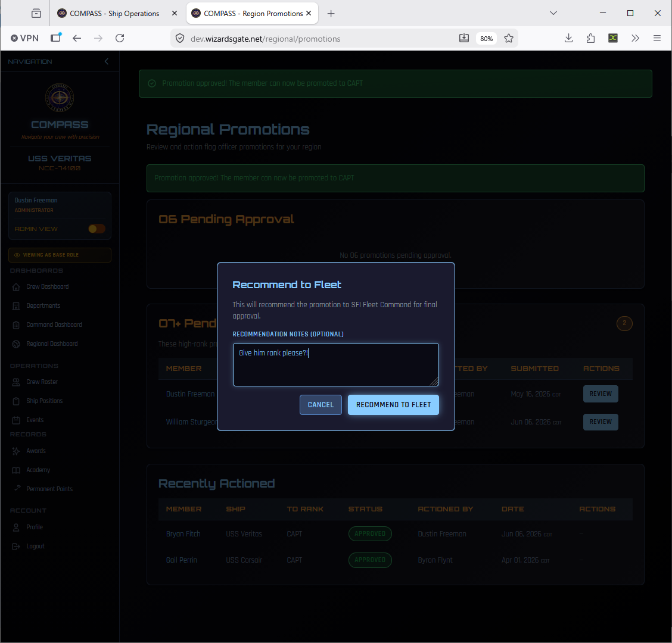Click the COMPASS logo emblem
The height and width of the screenshot is (643, 672).
pos(60,97)
